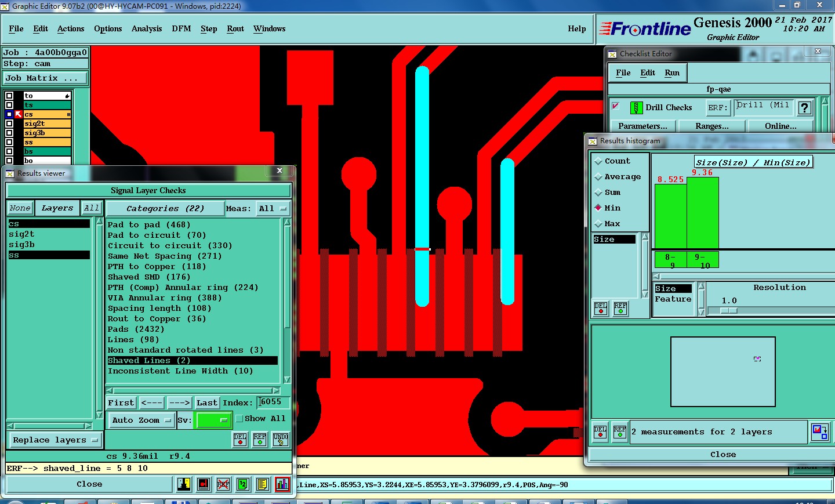Image resolution: width=835 pixels, height=504 pixels.
Task: Click the green '12' page icon
Action: 243,484
